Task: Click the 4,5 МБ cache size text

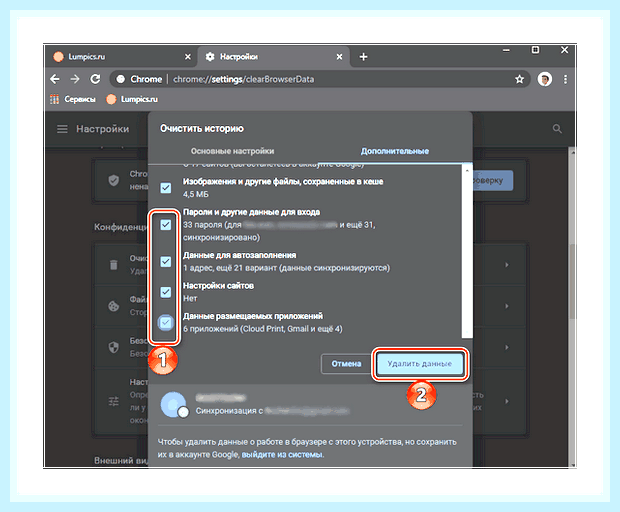Action: 195,194
